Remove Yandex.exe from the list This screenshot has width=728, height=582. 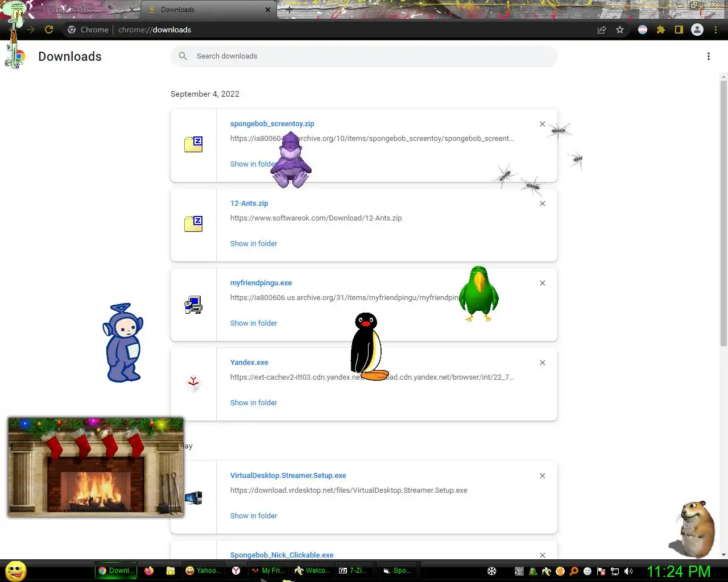543,363
